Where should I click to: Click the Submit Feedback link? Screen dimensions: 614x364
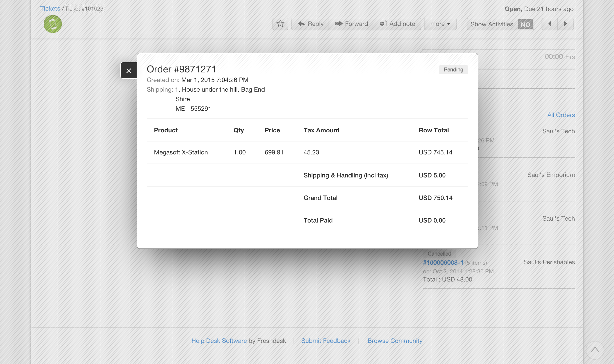pyautogui.click(x=325, y=341)
